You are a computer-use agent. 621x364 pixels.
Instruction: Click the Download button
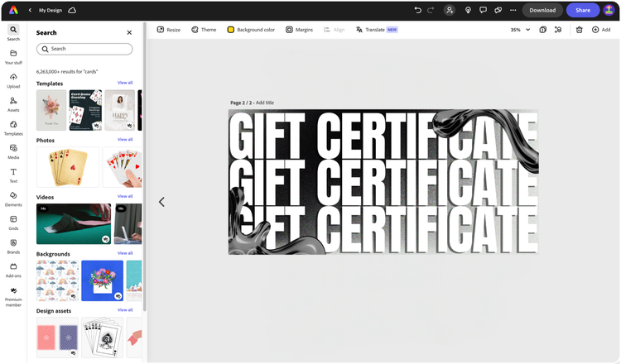pyautogui.click(x=542, y=10)
